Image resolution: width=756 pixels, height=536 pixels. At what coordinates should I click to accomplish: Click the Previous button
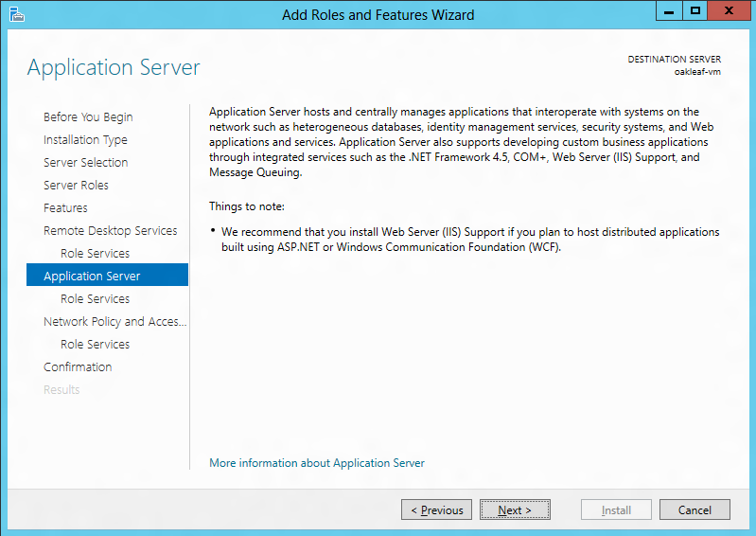[436, 509]
